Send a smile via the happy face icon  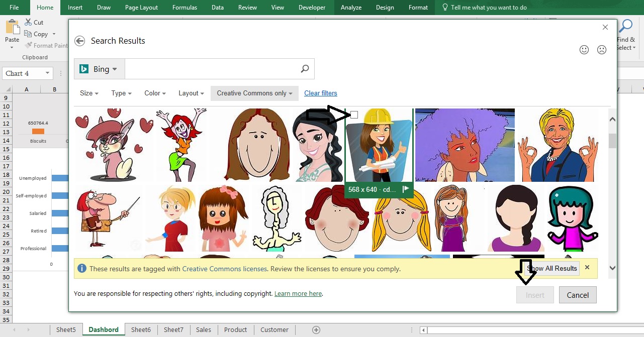pyautogui.click(x=584, y=50)
